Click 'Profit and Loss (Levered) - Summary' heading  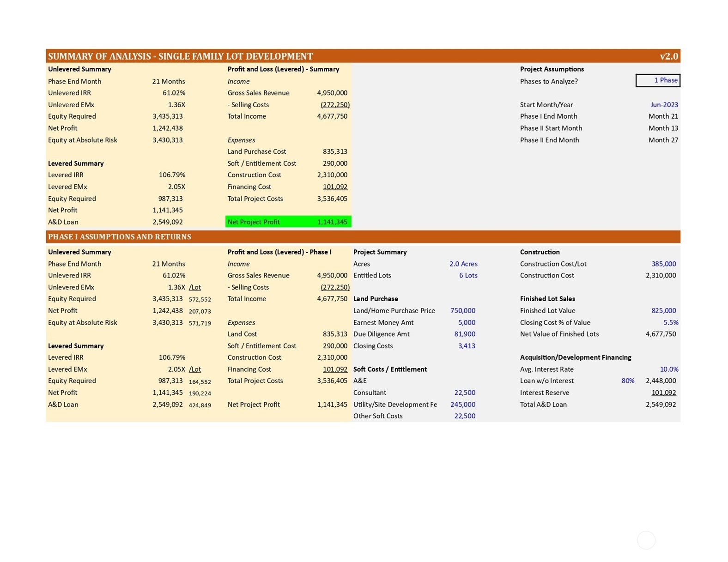(283, 69)
